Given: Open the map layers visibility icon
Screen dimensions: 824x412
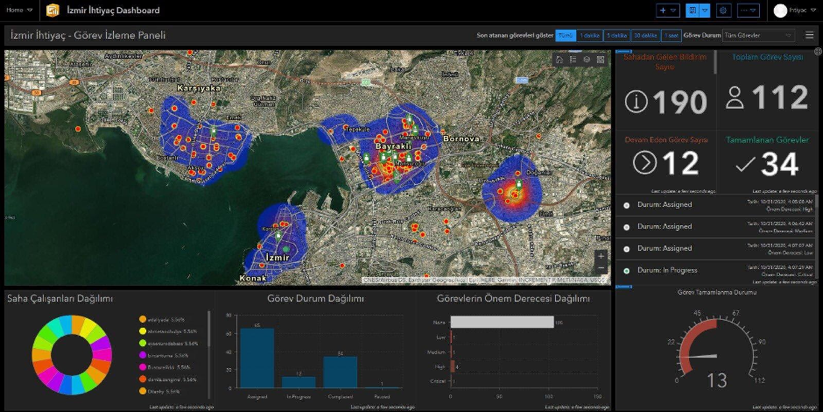Looking at the screenshot, I should pos(586,59).
